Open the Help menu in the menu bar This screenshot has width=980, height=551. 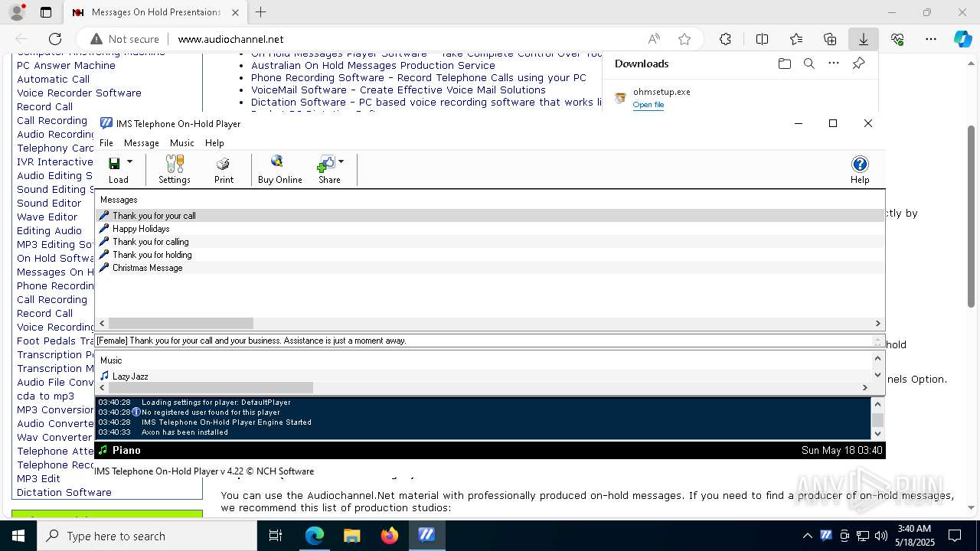click(x=214, y=143)
